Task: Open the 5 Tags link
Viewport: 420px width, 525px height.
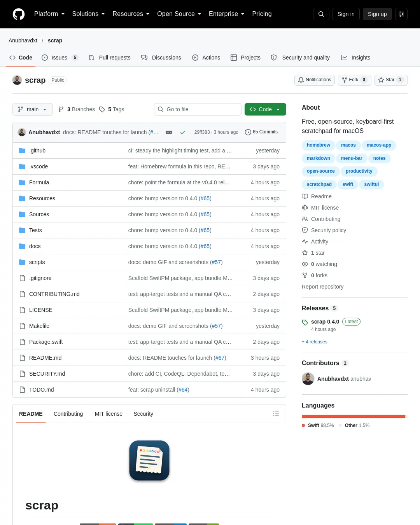Action: [x=112, y=109]
